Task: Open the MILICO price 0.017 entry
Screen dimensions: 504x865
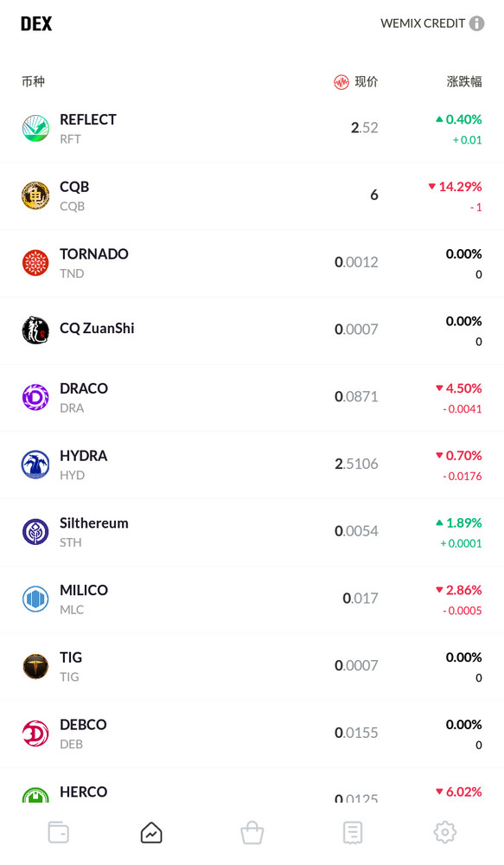Action: pyautogui.click(x=360, y=599)
